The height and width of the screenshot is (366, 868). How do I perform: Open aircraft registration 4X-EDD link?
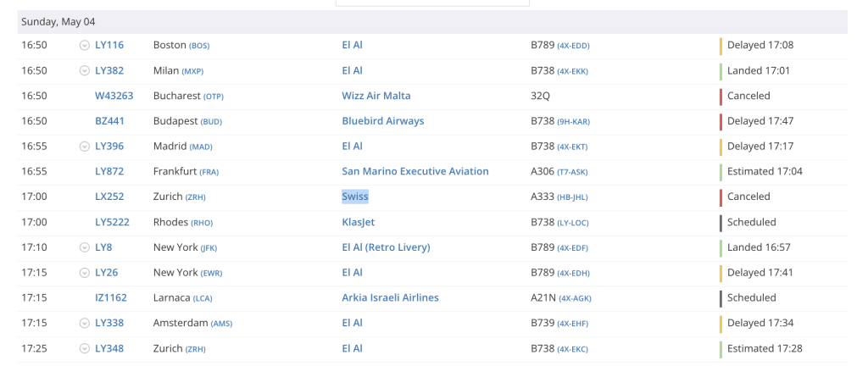[574, 46]
